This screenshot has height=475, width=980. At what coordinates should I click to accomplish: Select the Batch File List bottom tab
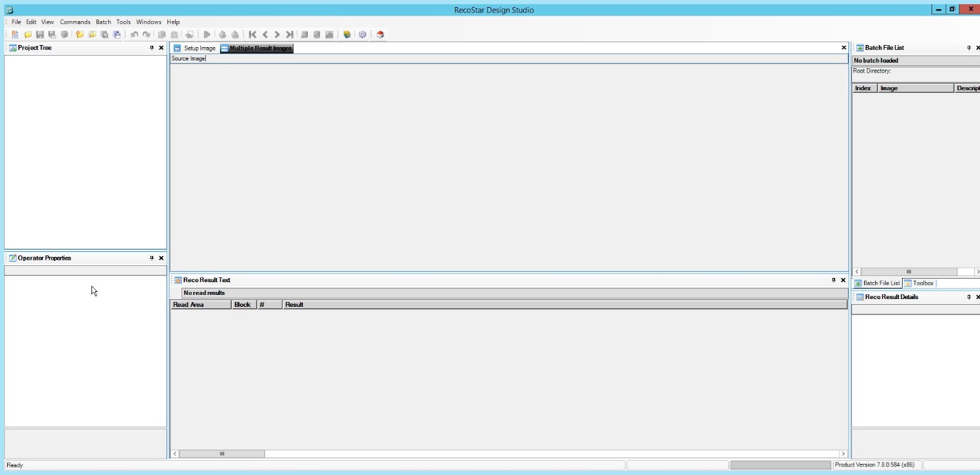877,283
